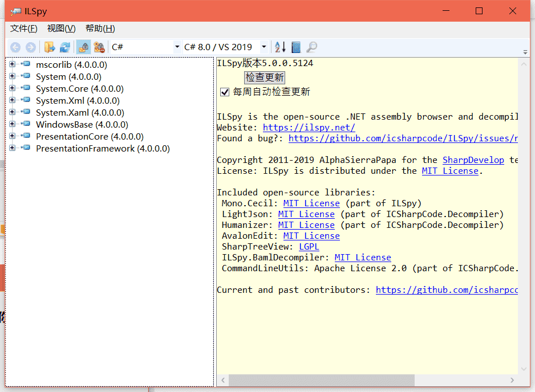Open the MIT License link on the License line

pyautogui.click(x=450, y=171)
